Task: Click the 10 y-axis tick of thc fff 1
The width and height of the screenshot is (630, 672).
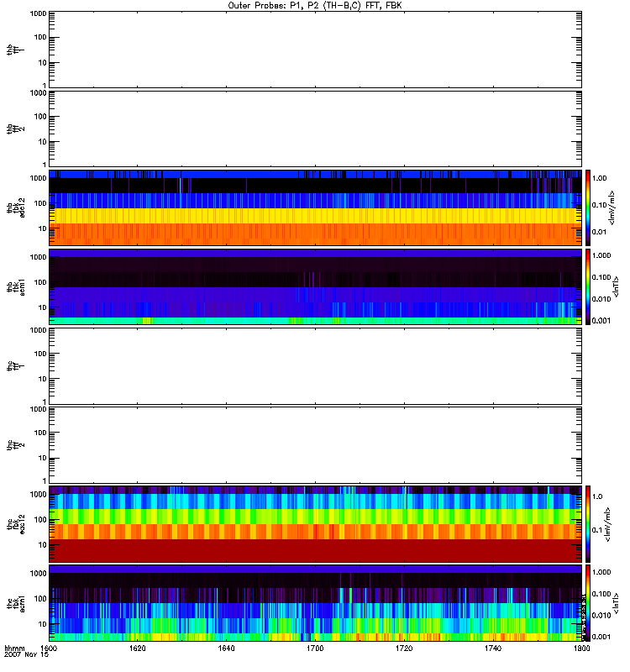Action: 43,379
